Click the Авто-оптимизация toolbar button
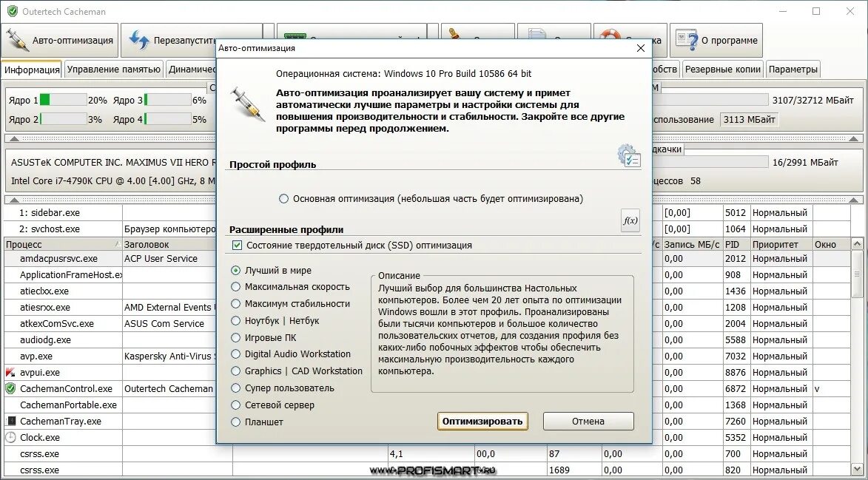This screenshot has width=868, height=480. 60,41
